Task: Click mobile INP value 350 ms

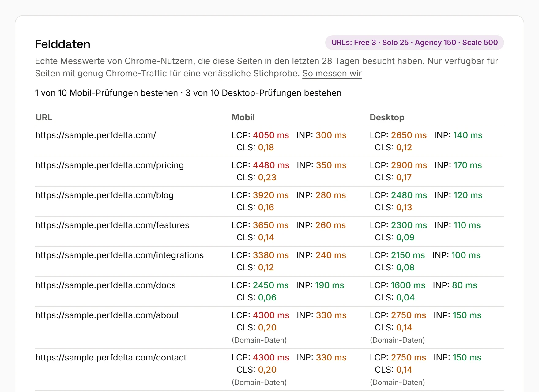Action: pyautogui.click(x=331, y=165)
